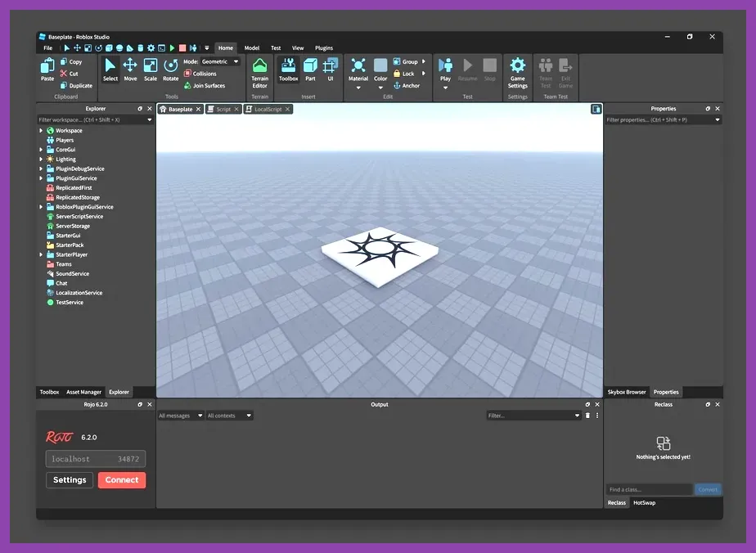Open the Mode Geometric dropdown
This screenshot has height=553, width=756.
(x=220, y=61)
